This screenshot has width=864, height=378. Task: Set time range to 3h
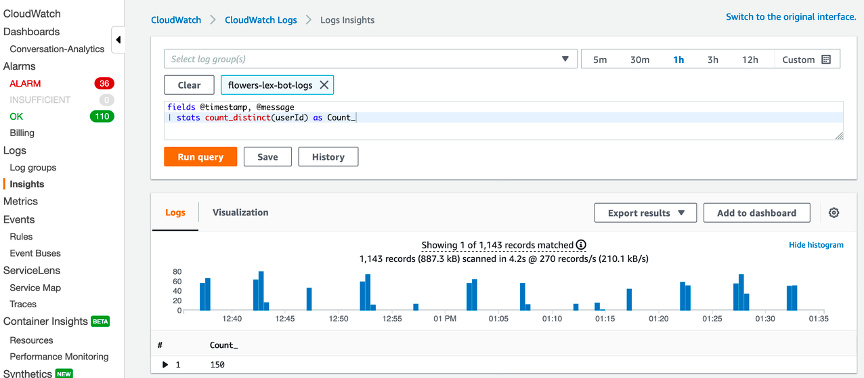click(713, 60)
